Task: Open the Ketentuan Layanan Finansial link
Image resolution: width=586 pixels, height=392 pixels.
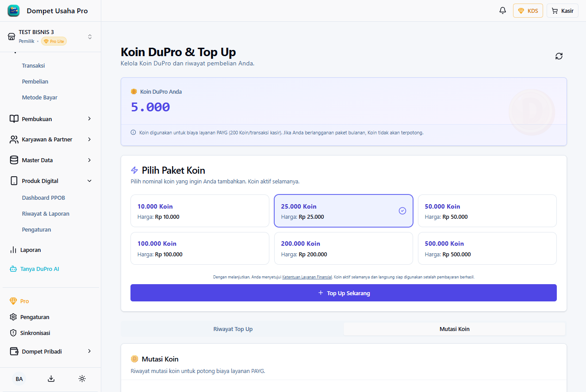Action: pos(306,277)
